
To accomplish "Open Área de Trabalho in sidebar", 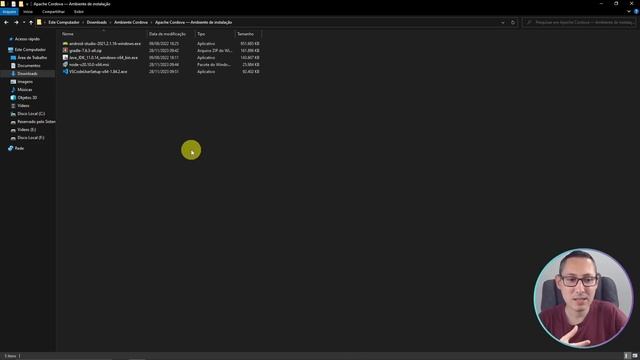I will pos(32,58).
